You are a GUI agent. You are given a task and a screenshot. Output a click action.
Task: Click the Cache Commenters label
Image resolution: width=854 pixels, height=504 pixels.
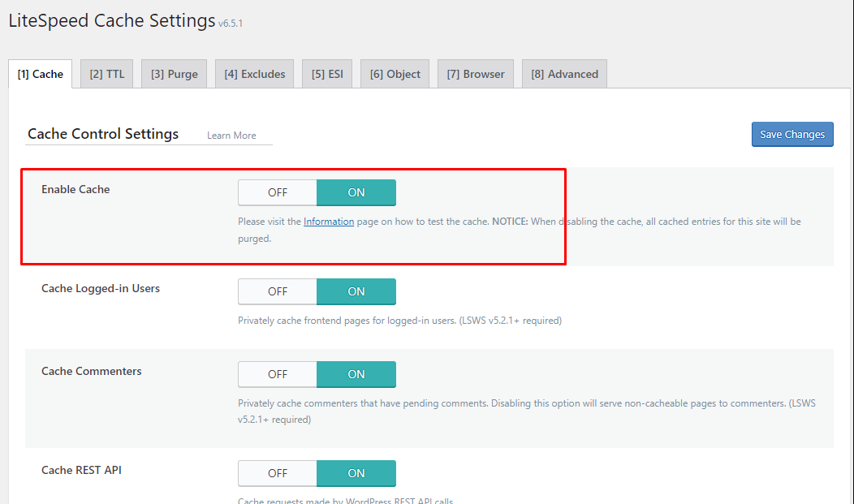click(92, 371)
